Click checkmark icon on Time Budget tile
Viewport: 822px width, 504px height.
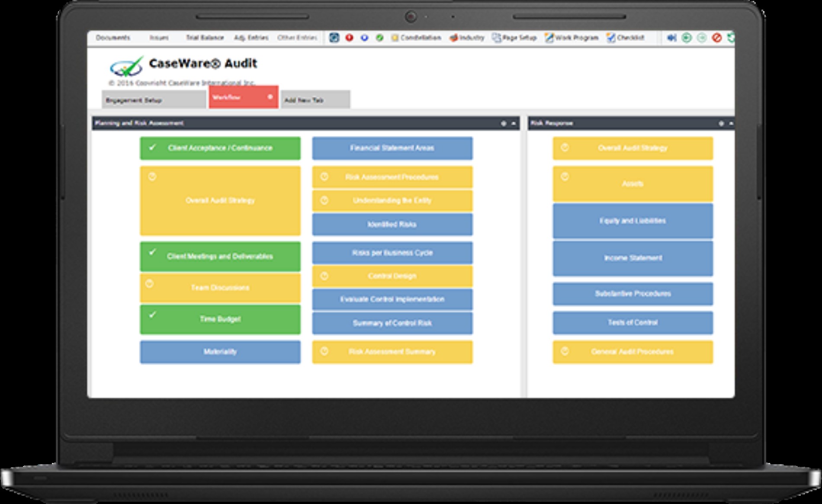coord(152,315)
